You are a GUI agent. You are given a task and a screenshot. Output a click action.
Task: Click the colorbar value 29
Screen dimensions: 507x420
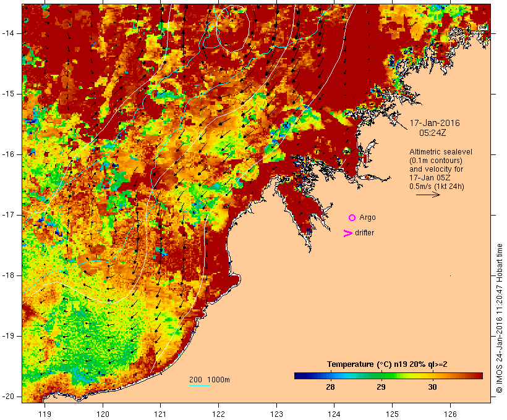[381, 387]
